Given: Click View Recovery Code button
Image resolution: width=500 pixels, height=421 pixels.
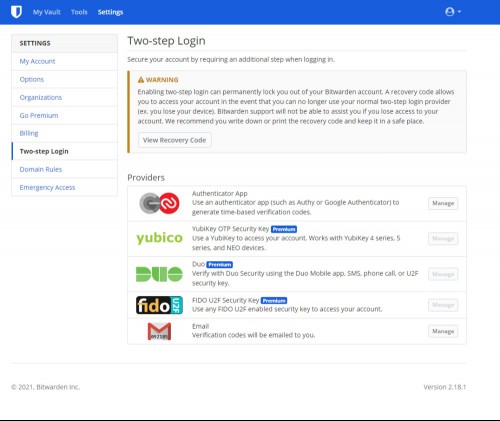Looking at the screenshot, I should 175,140.
